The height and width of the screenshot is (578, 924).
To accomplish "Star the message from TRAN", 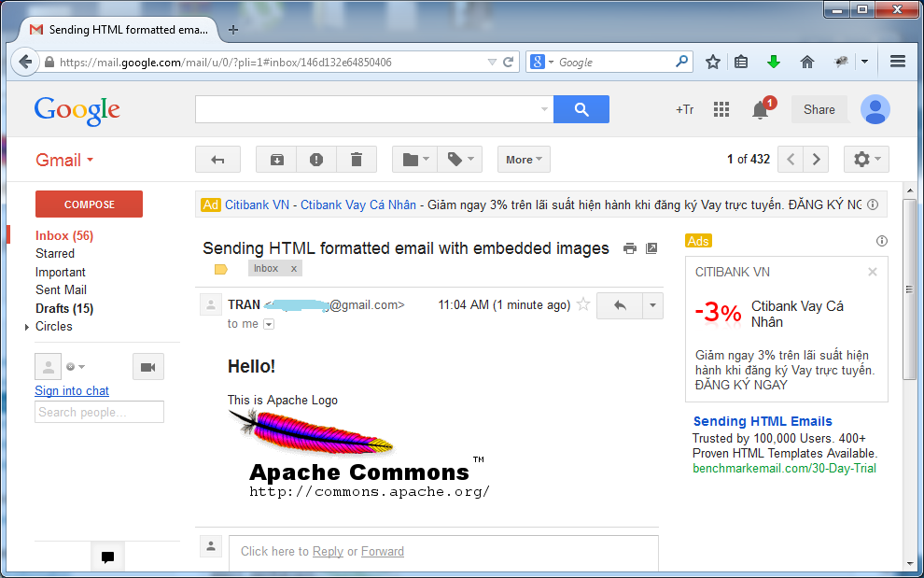I will [583, 304].
